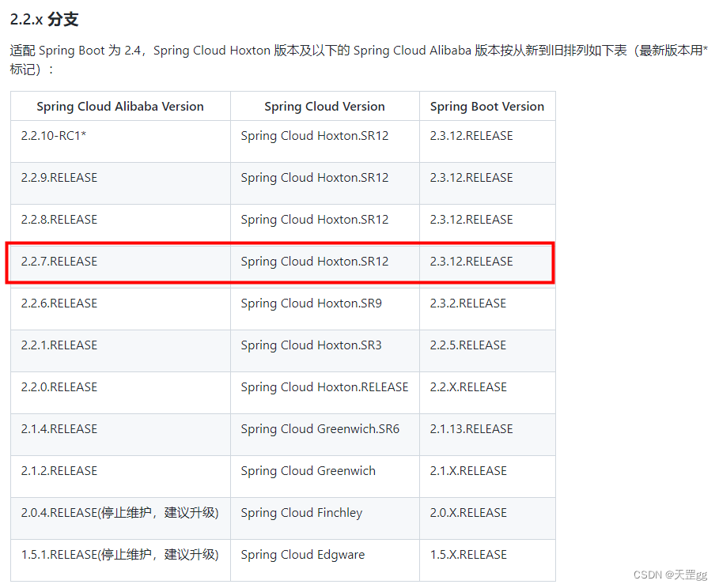719x588 pixels.
Task: Select the "Spring Cloud Alibaba Version" column header
Action: 120,107
